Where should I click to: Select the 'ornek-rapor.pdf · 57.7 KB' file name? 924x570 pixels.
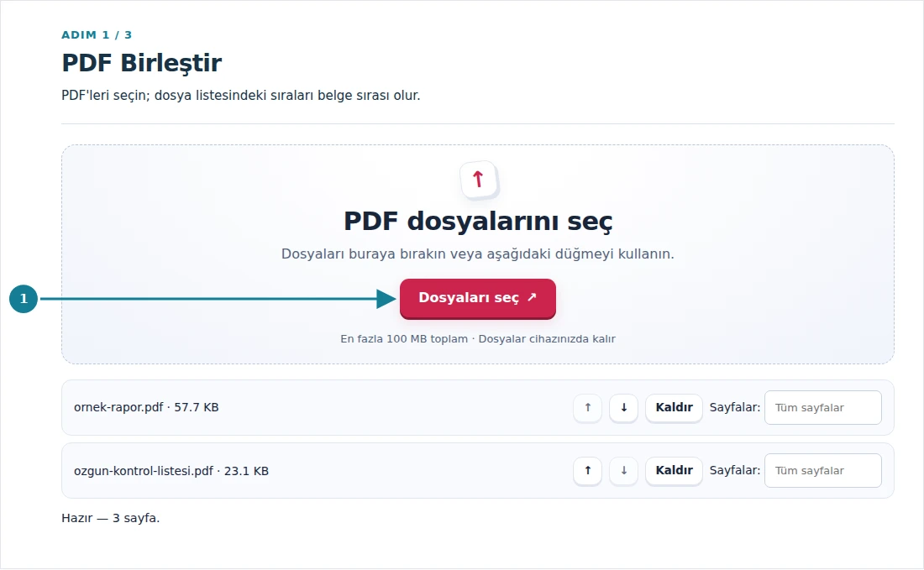[146, 407]
